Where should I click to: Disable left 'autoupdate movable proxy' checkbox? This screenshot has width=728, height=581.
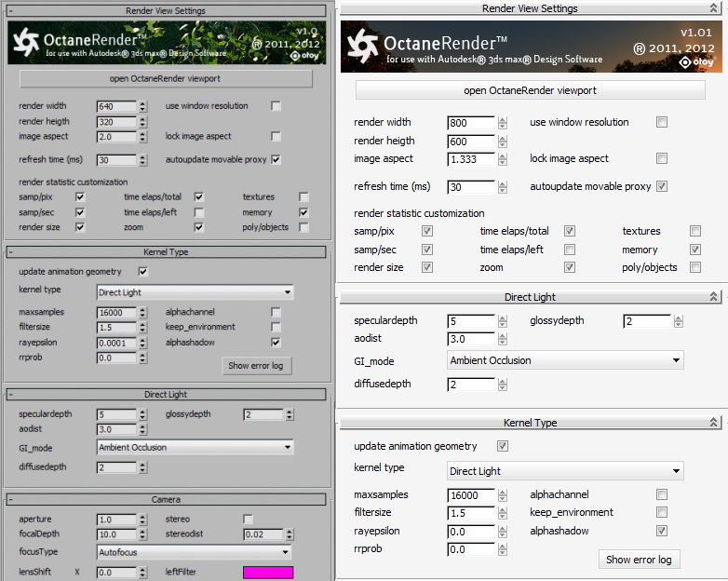click(x=276, y=159)
